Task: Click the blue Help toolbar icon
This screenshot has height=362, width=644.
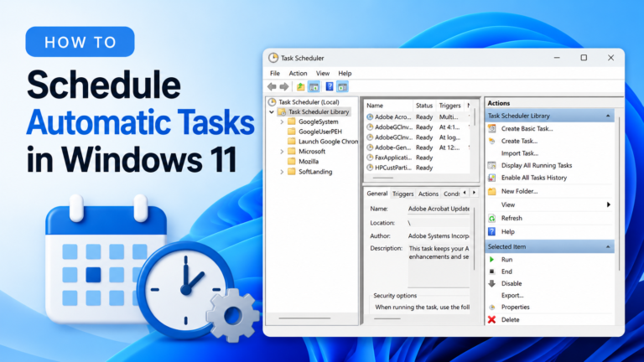Action: click(330, 86)
